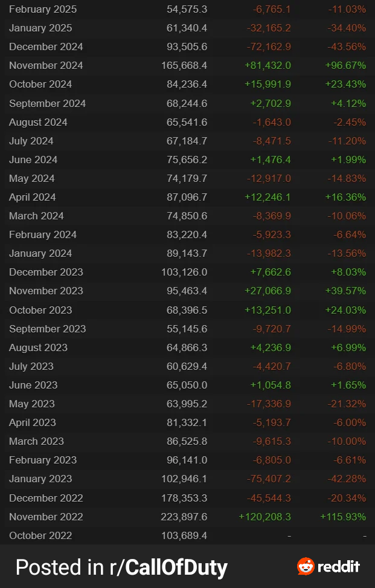Click the -12,917.0 gain value
Image resolution: width=375 pixels, height=588 pixels.
click(269, 178)
